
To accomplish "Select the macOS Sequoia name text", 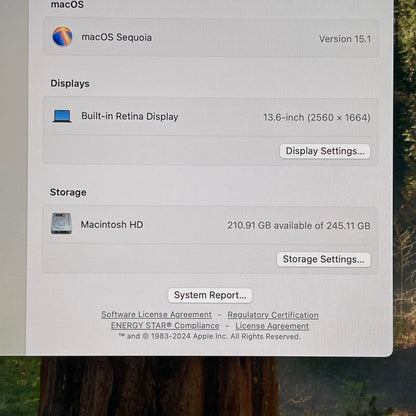I will (117, 37).
